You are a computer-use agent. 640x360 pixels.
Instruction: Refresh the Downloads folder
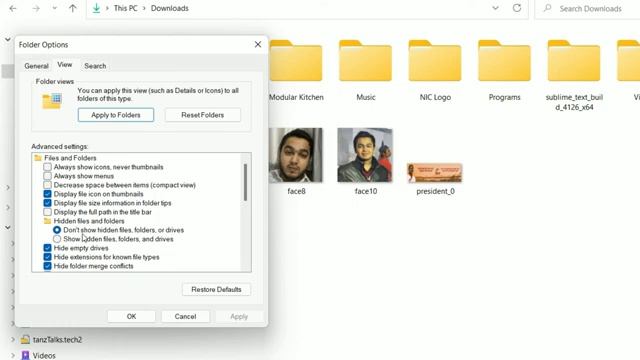[x=517, y=8]
